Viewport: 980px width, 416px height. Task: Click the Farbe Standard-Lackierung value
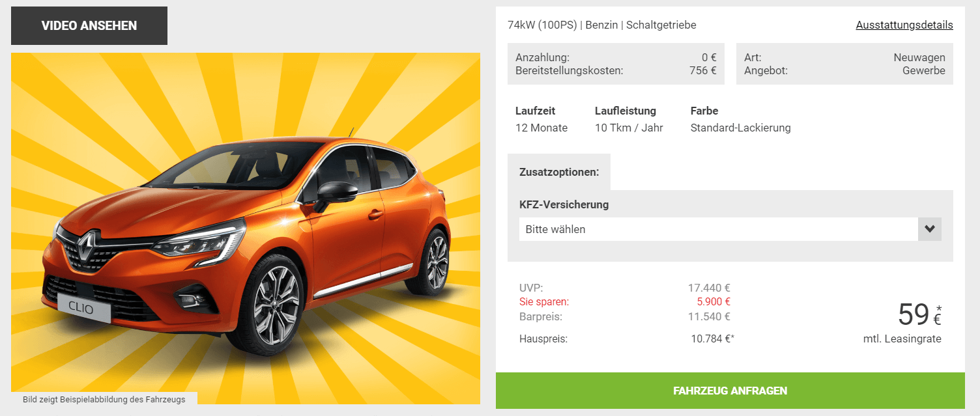(x=741, y=128)
